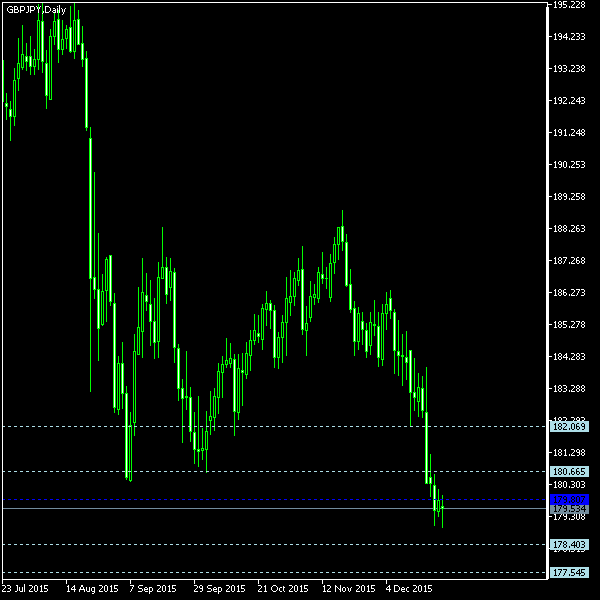Select the 178.403 level price label
Viewport: 600px width, 600px height.
click(569, 545)
